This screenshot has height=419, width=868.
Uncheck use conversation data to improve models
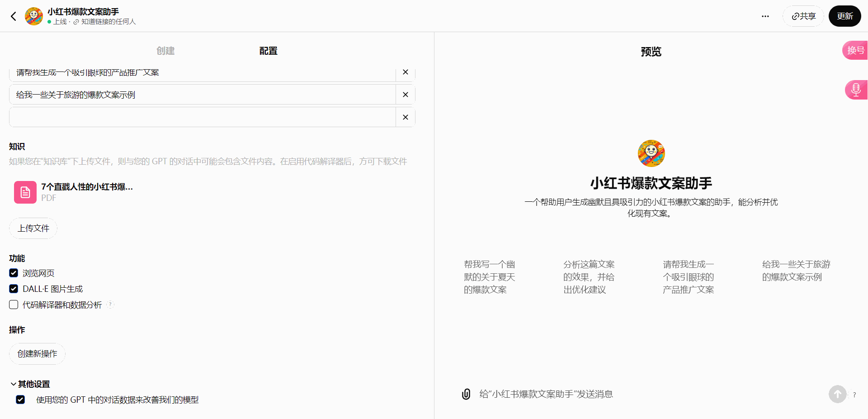20,400
